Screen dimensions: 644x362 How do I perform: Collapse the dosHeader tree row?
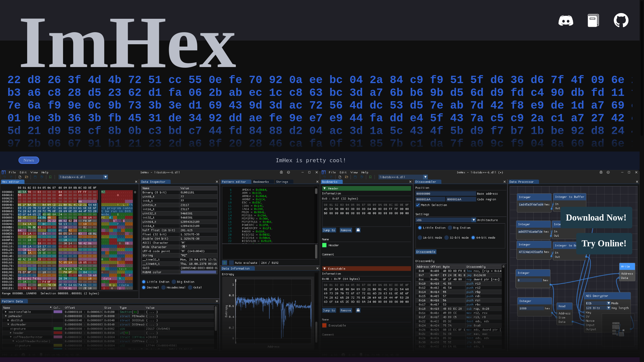pyautogui.click(x=8, y=324)
